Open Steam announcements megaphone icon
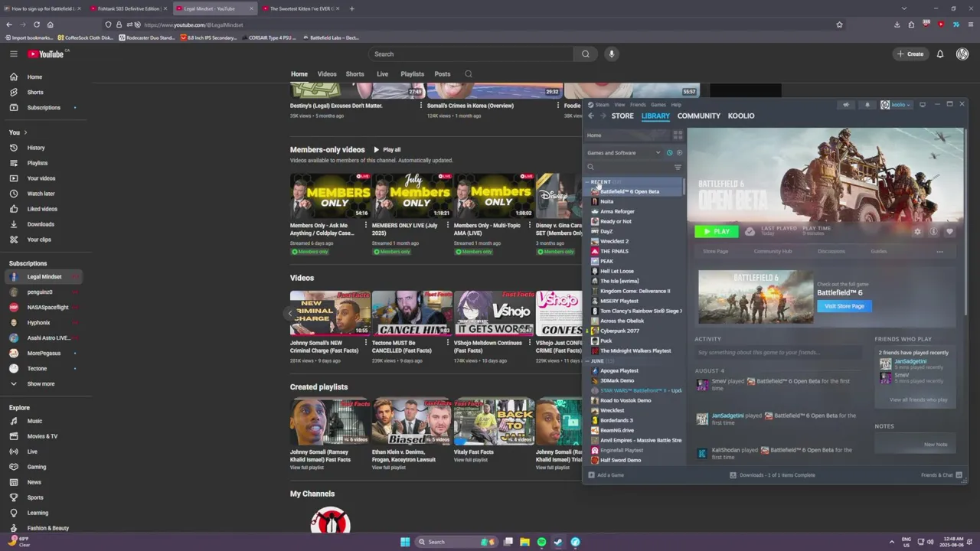 pos(846,105)
